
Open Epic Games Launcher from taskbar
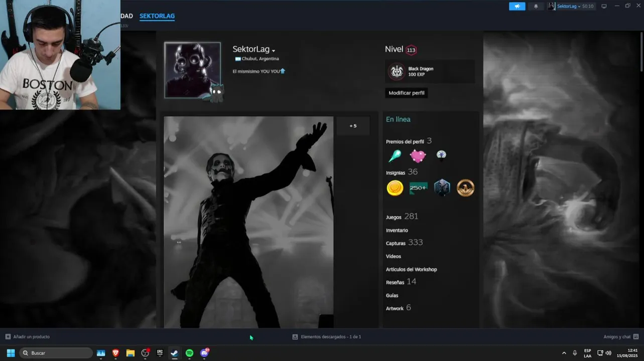point(160,353)
